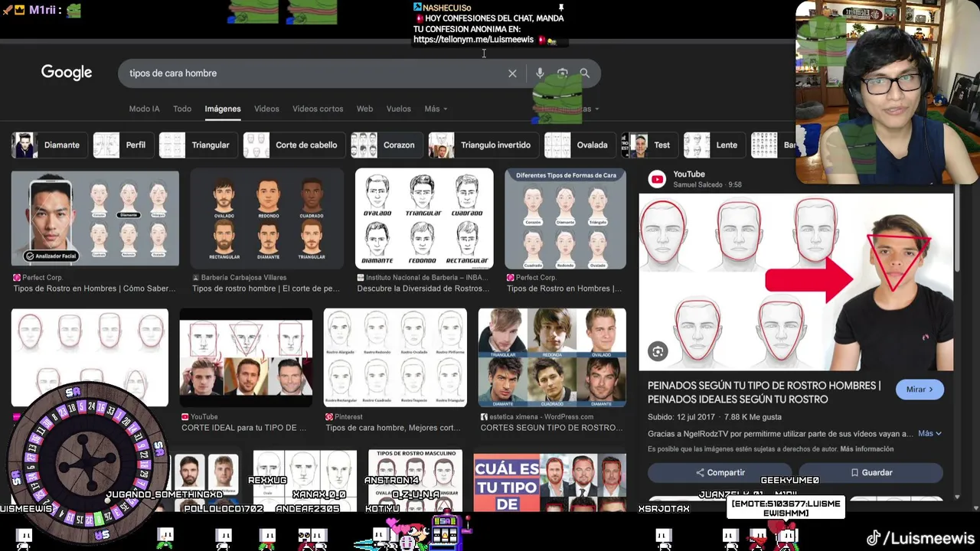
Task: Click the tellonym.me/Luismeewis link in chat banner
Action: point(473,40)
